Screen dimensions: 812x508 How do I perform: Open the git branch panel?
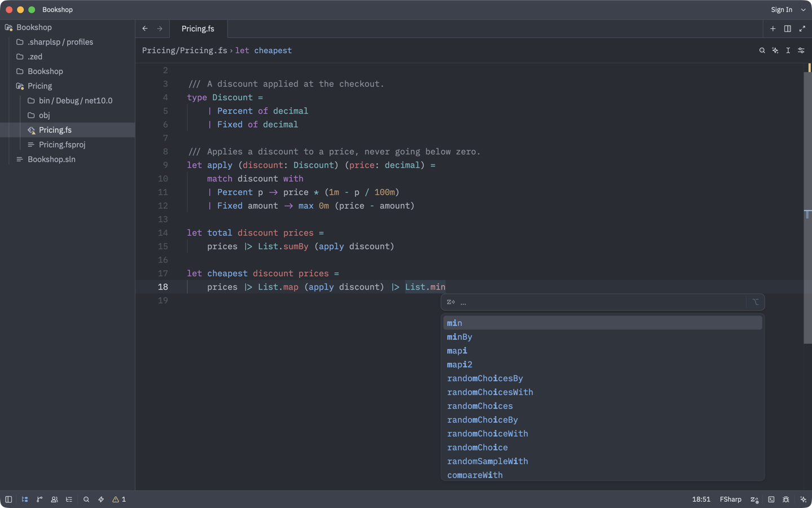tap(39, 500)
